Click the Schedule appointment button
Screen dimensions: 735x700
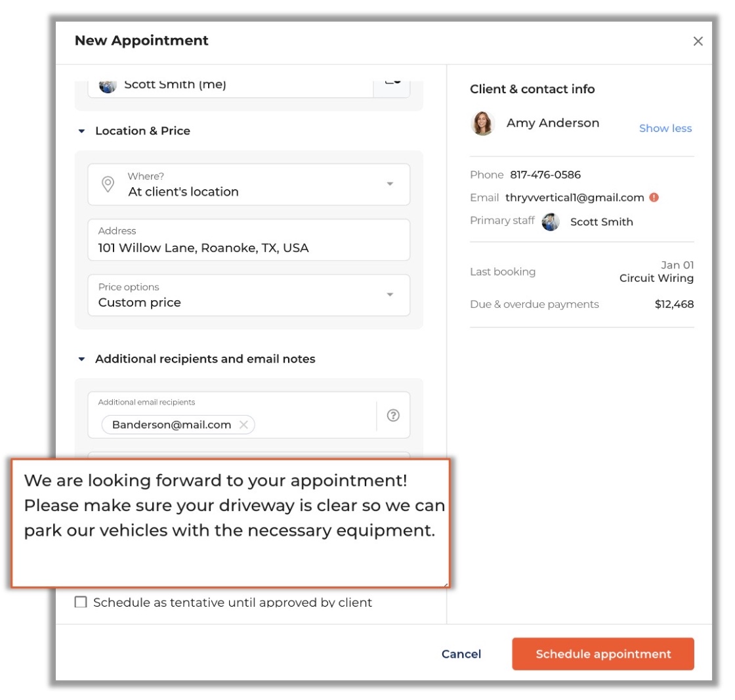(x=603, y=653)
